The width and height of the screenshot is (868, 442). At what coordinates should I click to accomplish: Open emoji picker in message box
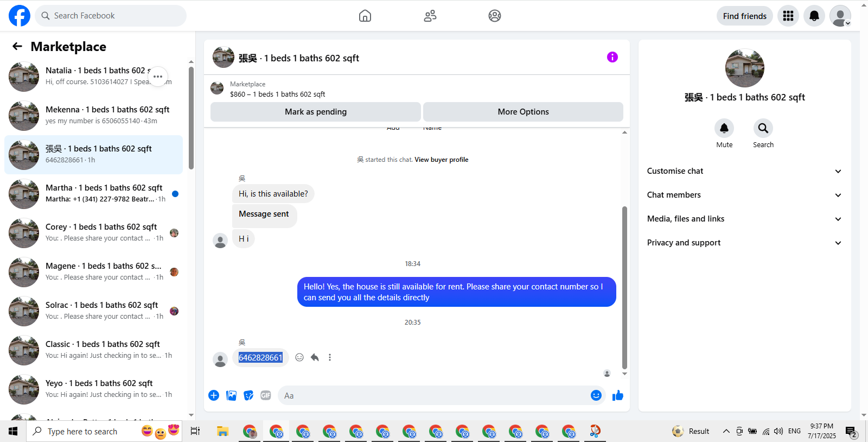[x=596, y=395]
